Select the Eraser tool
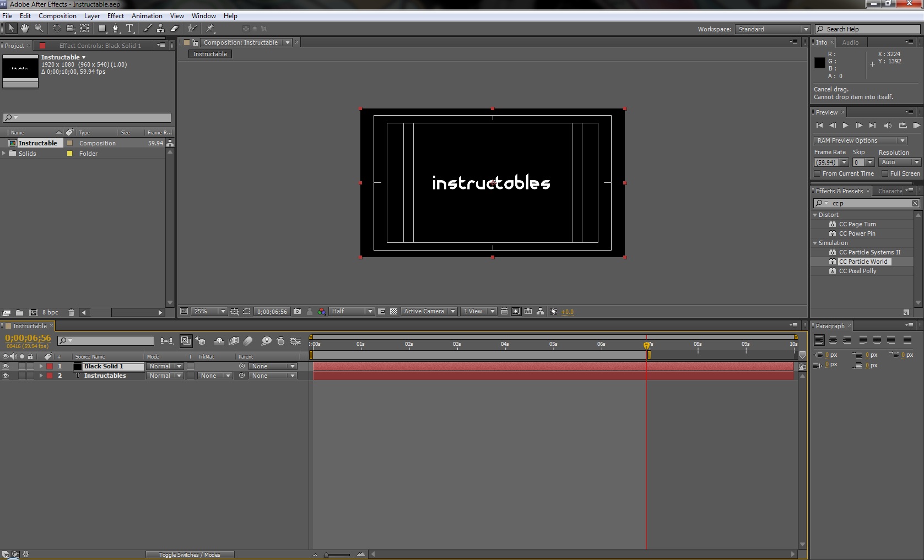The height and width of the screenshot is (560, 924). [175, 28]
